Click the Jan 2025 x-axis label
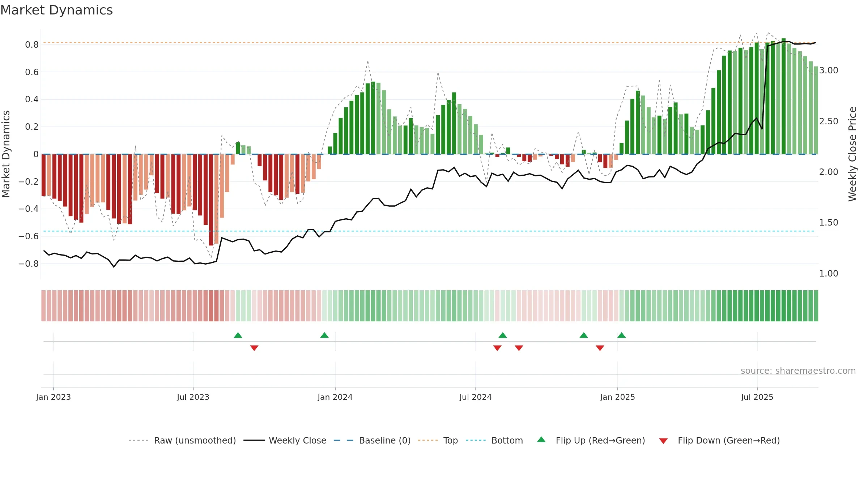Viewport: 868px width, 488px height. tap(618, 397)
